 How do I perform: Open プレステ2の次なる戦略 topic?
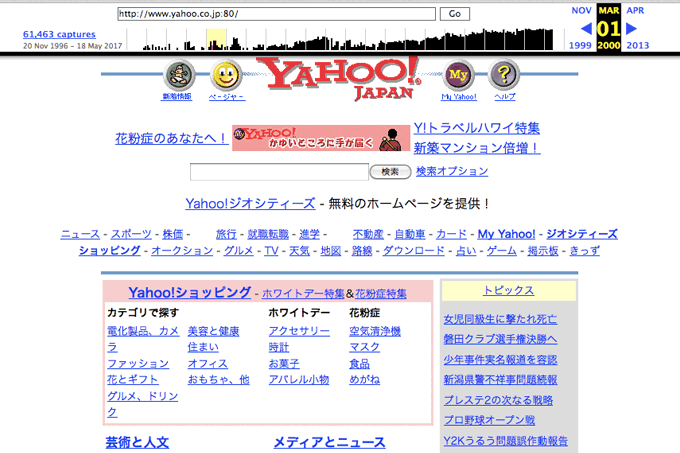coord(498,400)
